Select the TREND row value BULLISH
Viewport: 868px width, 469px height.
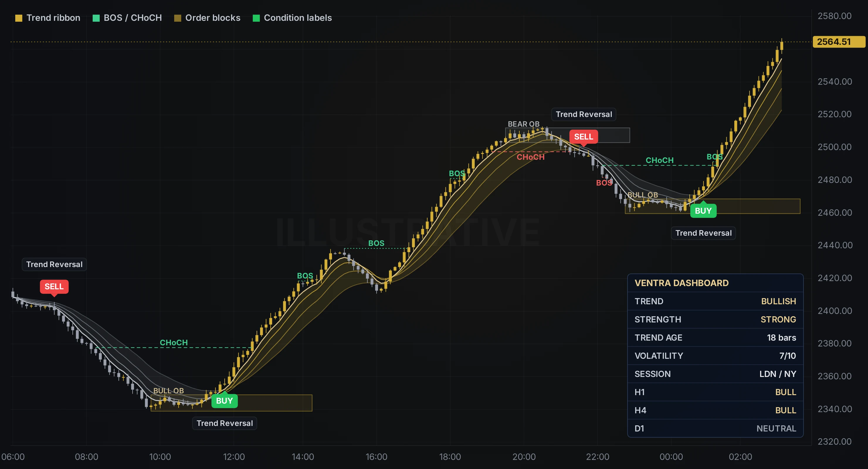(x=778, y=301)
